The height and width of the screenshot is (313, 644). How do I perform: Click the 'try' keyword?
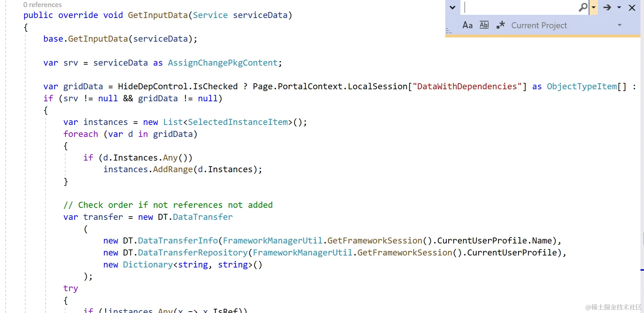point(71,288)
